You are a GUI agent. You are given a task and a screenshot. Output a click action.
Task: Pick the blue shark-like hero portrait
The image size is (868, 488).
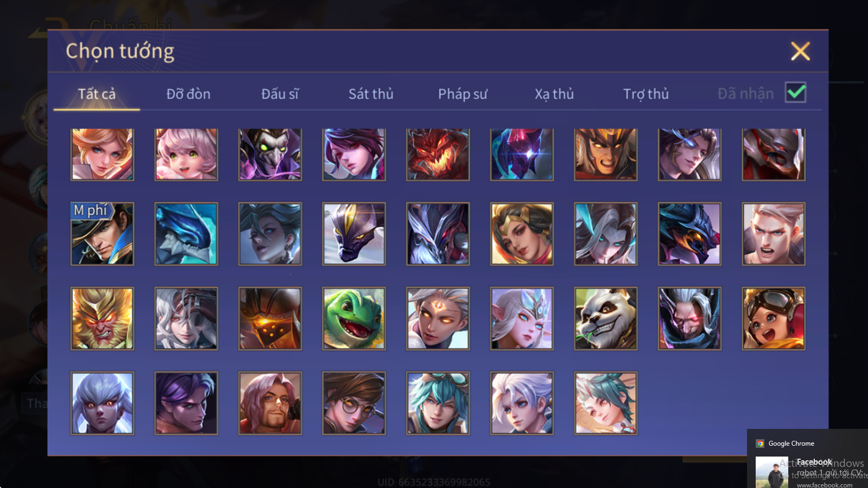pyautogui.click(x=186, y=234)
